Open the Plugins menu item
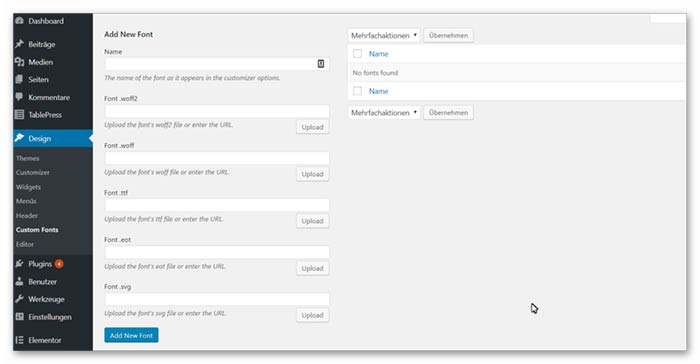700x364 pixels. pyautogui.click(x=53, y=264)
